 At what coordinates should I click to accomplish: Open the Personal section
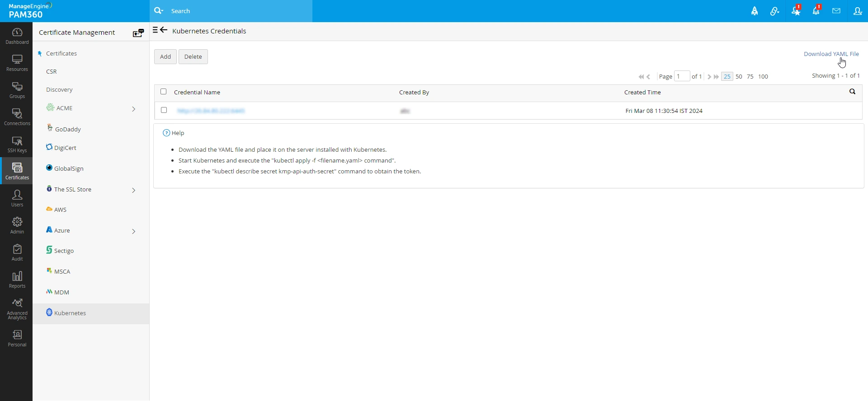(x=17, y=339)
